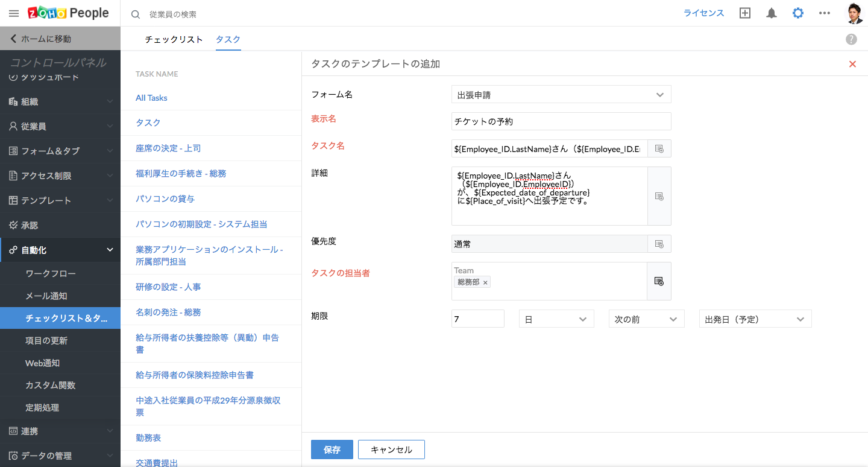Open the フォーム名 dropdown showing 出張申請
The image size is (868, 467).
(561, 95)
